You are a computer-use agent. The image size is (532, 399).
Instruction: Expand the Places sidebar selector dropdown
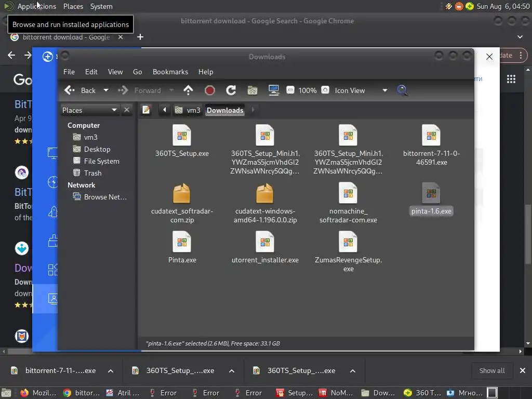click(x=89, y=110)
